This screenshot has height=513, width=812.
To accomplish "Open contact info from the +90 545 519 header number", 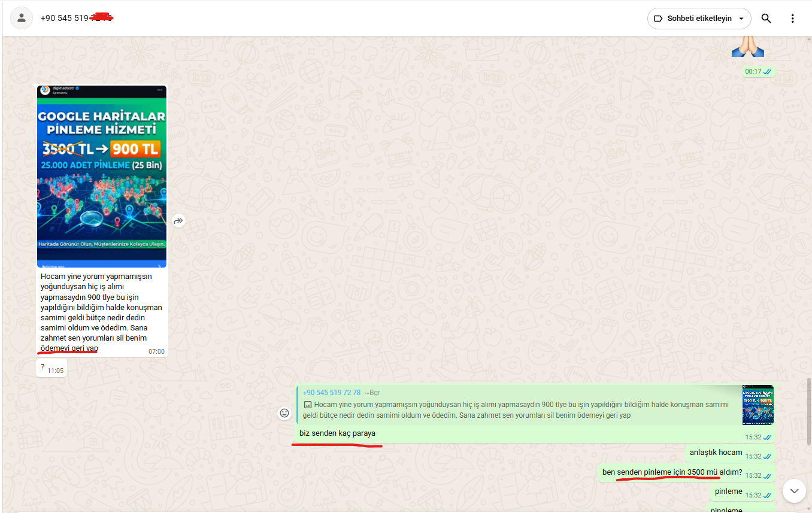I will [77, 18].
